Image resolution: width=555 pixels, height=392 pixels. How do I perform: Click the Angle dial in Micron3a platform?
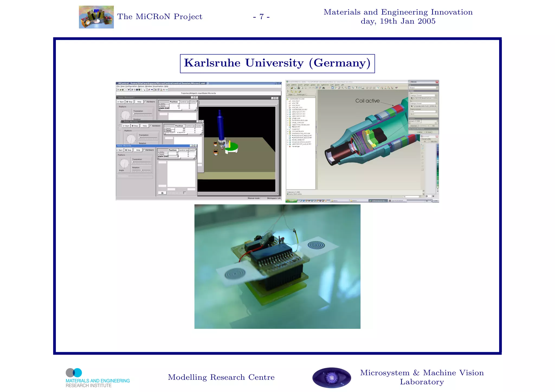(124, 163)
